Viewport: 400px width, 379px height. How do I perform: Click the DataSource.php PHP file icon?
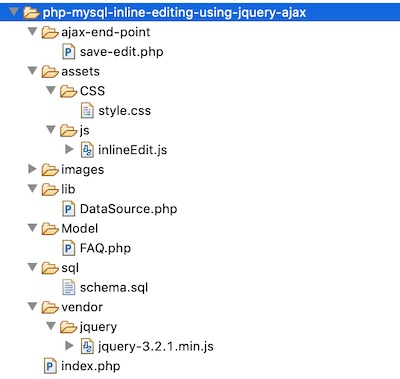68,209
